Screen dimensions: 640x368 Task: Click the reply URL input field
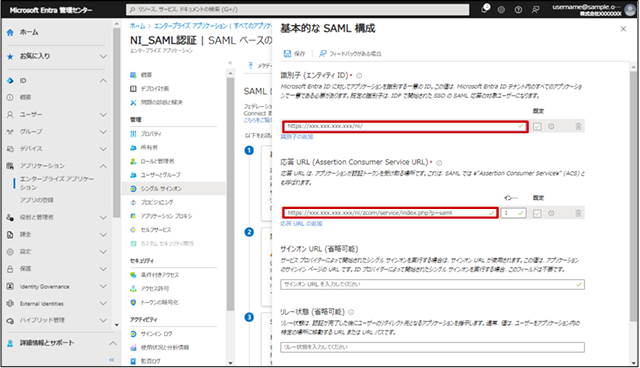tap(390, 213)
